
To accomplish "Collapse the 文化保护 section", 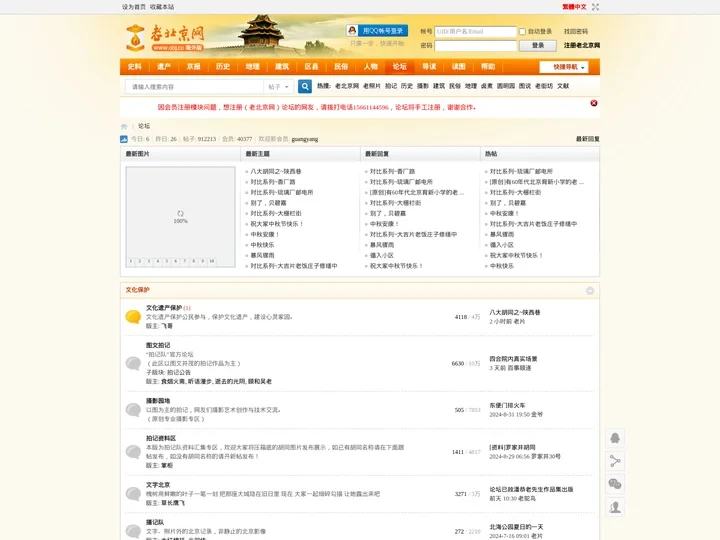I will tap(590, 290).
